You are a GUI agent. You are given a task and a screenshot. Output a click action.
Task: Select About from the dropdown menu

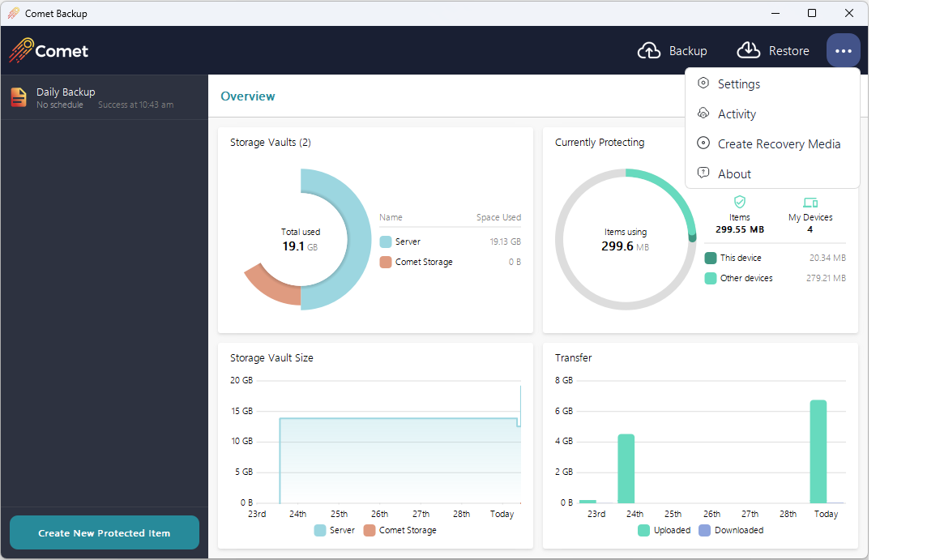[734, 173]
